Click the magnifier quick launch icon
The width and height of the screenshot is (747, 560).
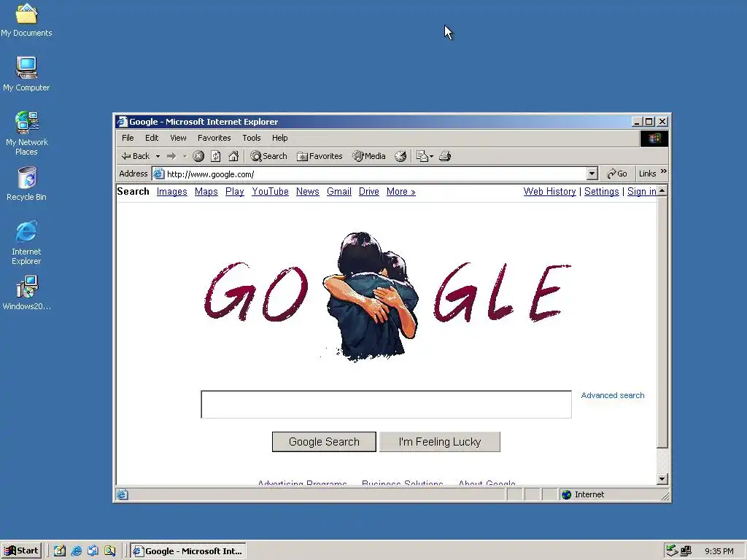[x=109, y=551]
